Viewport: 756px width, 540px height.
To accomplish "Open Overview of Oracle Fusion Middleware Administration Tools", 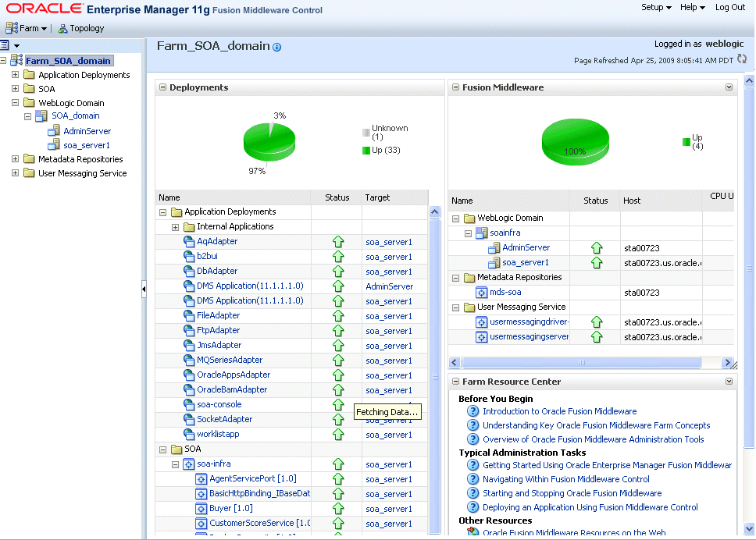I will click(x=593, y=439).
